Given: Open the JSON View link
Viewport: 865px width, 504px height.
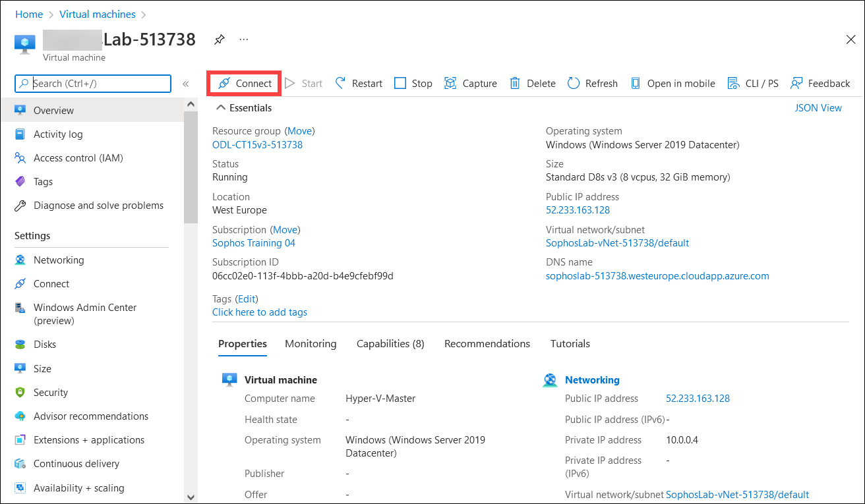Looking at the screenshot, I should coord(818,108).
